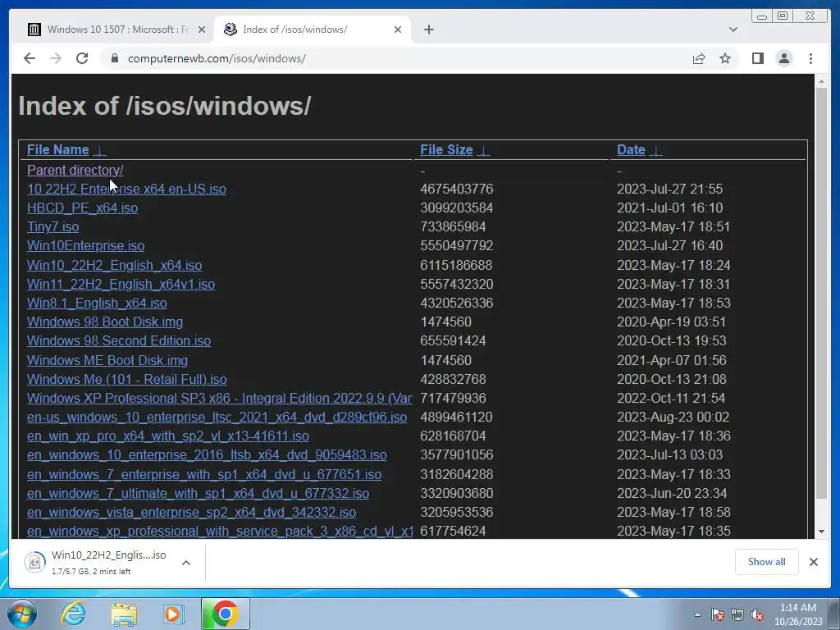Download en_windows_7_enterprise_with_sp1 iso

[x=204, y=475]
